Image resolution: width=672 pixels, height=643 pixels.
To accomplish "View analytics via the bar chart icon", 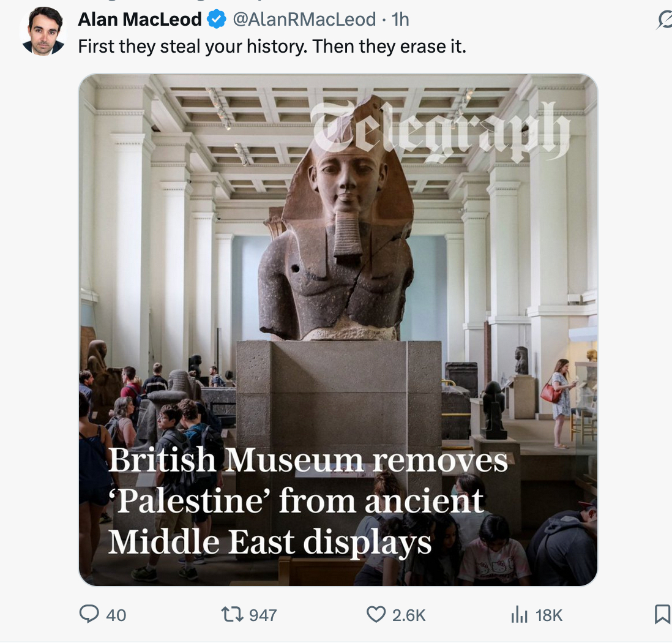I will tap(519, 614).
